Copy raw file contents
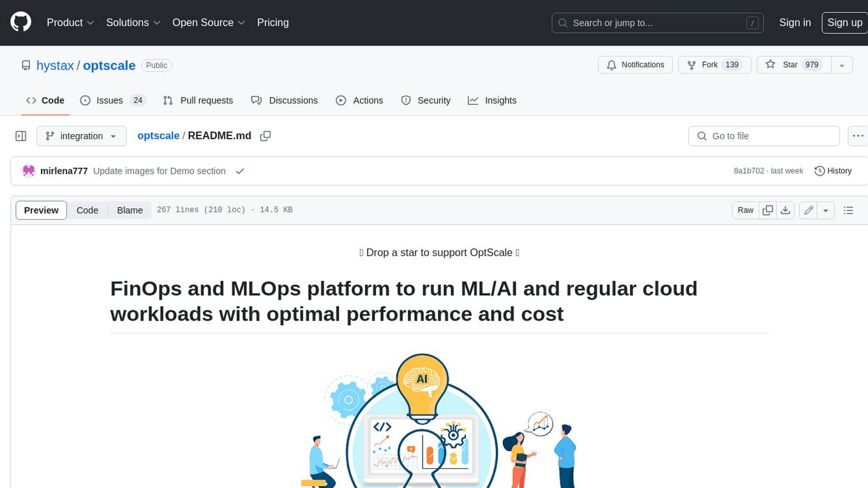The width and height of the screenshot is (868, 488). pos(768,210)
